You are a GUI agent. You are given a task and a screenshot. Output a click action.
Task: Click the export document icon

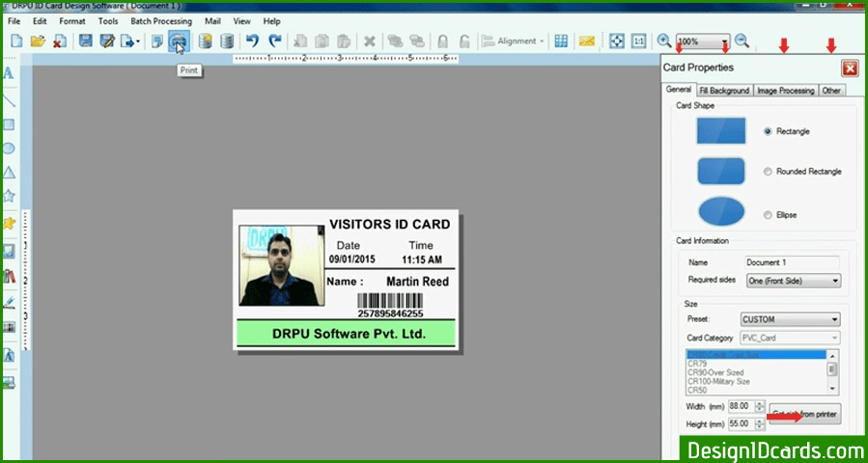127,41
